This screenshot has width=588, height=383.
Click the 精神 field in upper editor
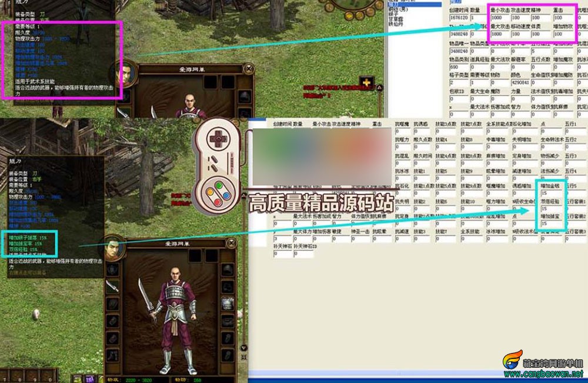coord(540,18)
